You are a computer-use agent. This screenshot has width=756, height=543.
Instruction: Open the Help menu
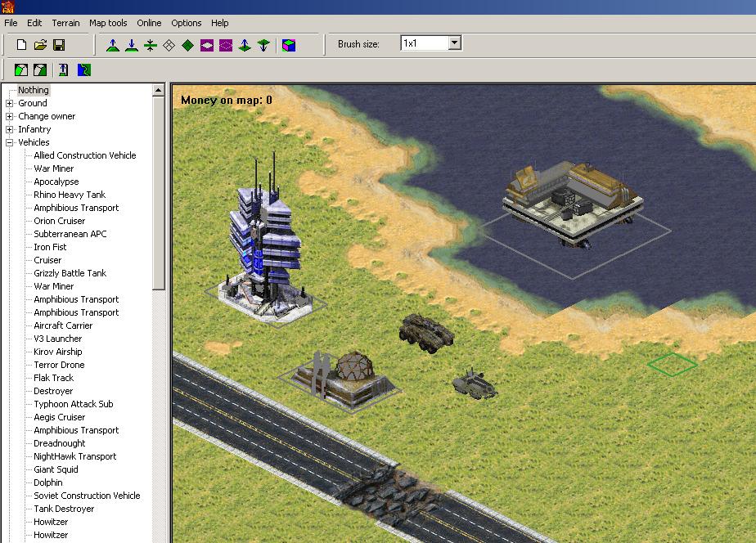(219, 23)
